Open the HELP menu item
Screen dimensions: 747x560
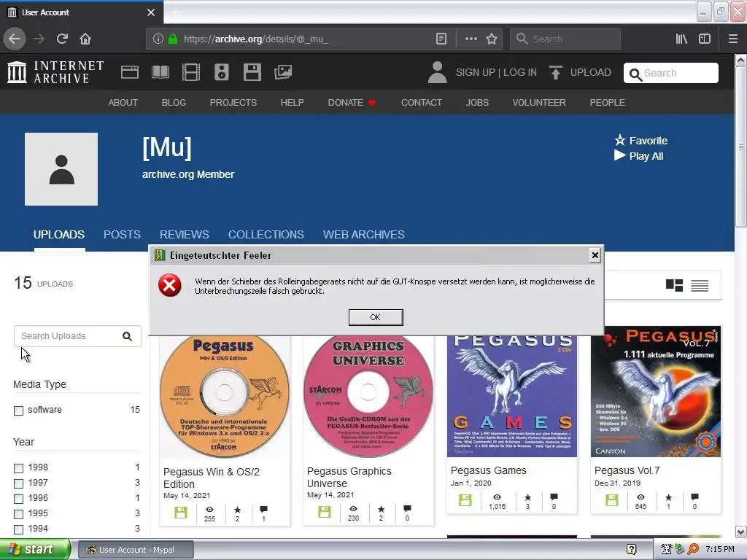(x=292, y=102)
